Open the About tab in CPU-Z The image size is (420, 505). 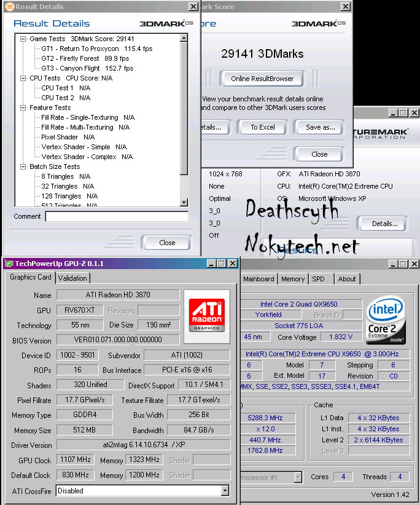coord(346,279)
